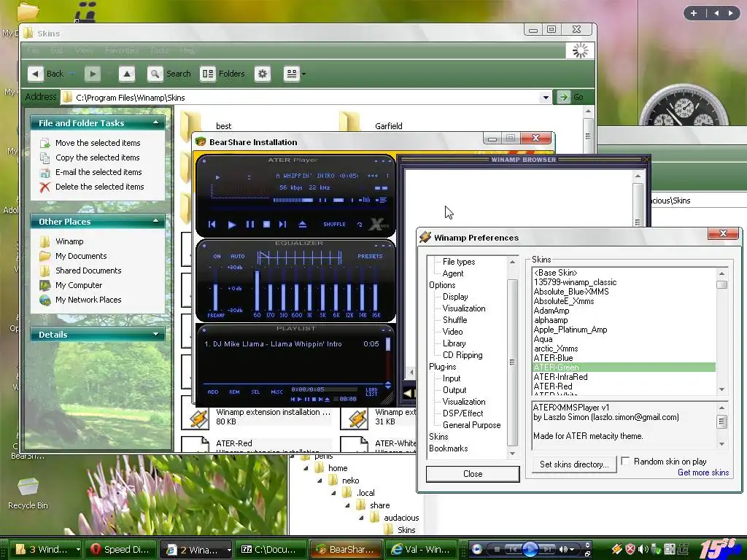Select Visualization under Options in Preferences
Image resolution: width=747 pixels, height=560 pixels.
tap(463, 308)
